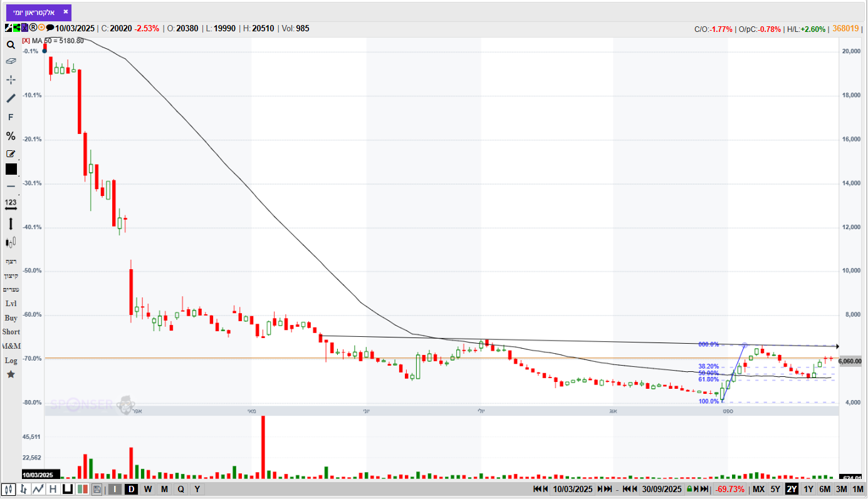Set chart range to 1Y
The height and width of the screenshot is (499, 868).
click(808, 489)
